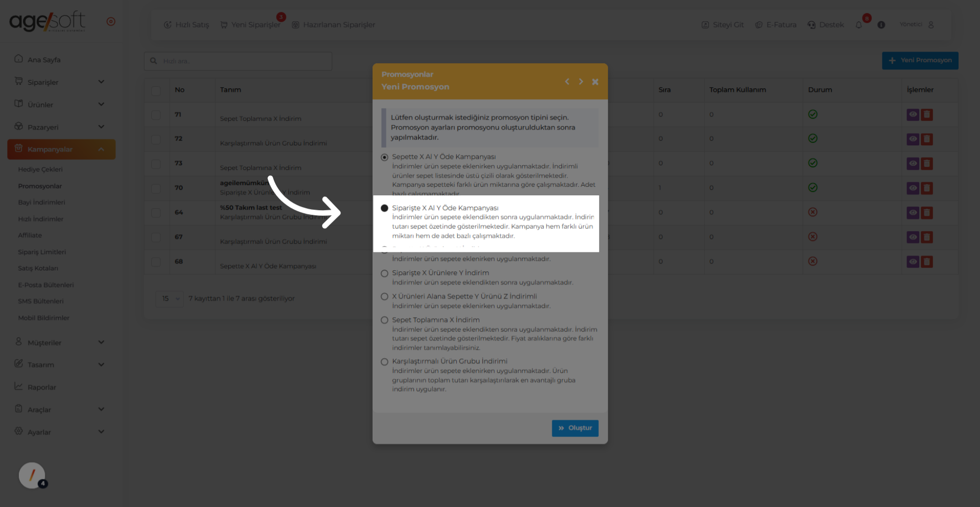
Task: Toggle the select-all checkbox in table header
Action: [156, 90]
